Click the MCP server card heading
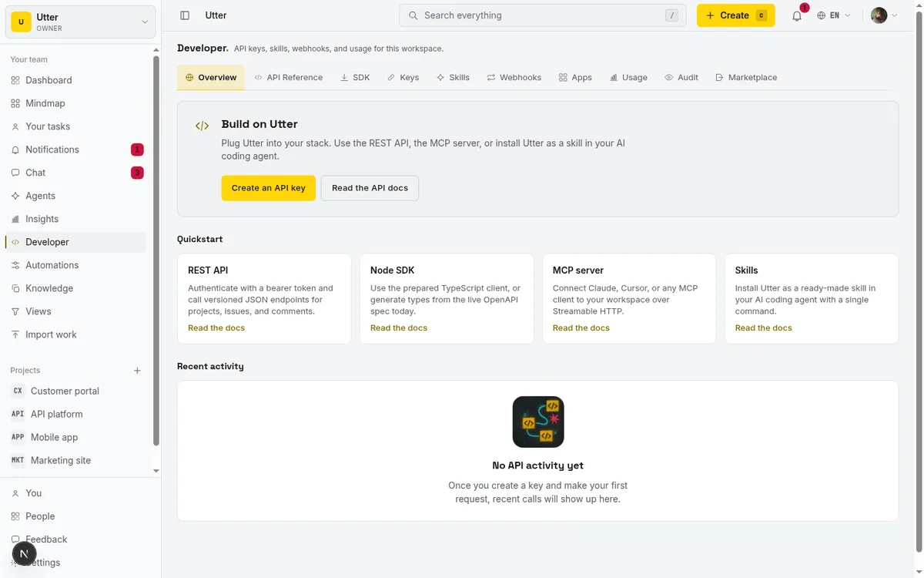This screenshot has width=924, height=578. [578, 271]
